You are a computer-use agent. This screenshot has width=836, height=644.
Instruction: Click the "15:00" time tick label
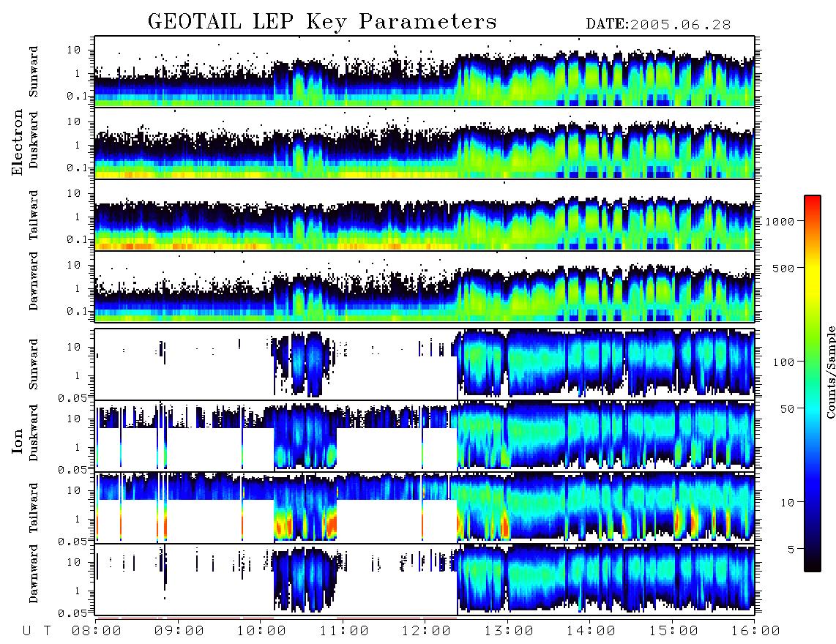pos(673,632)
